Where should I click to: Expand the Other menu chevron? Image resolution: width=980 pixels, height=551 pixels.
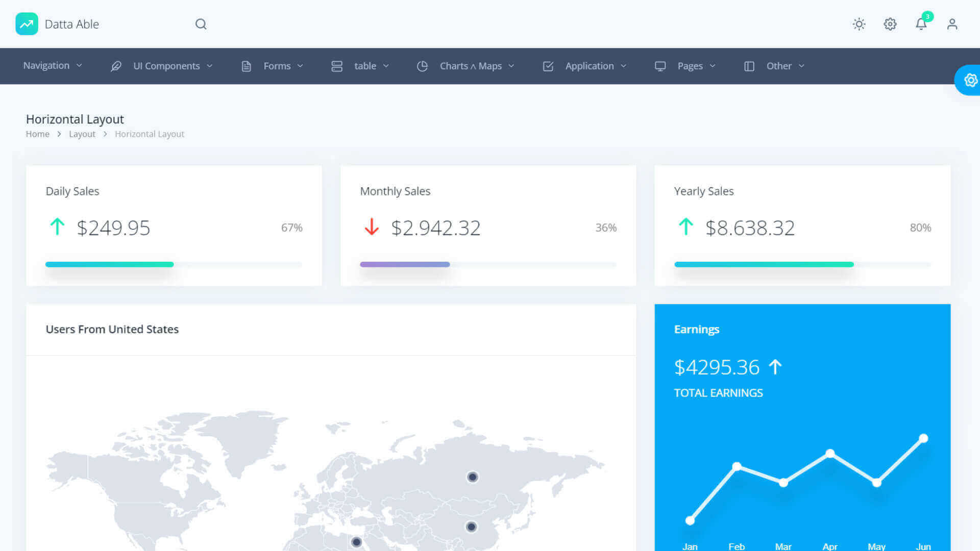pos(801,66)
